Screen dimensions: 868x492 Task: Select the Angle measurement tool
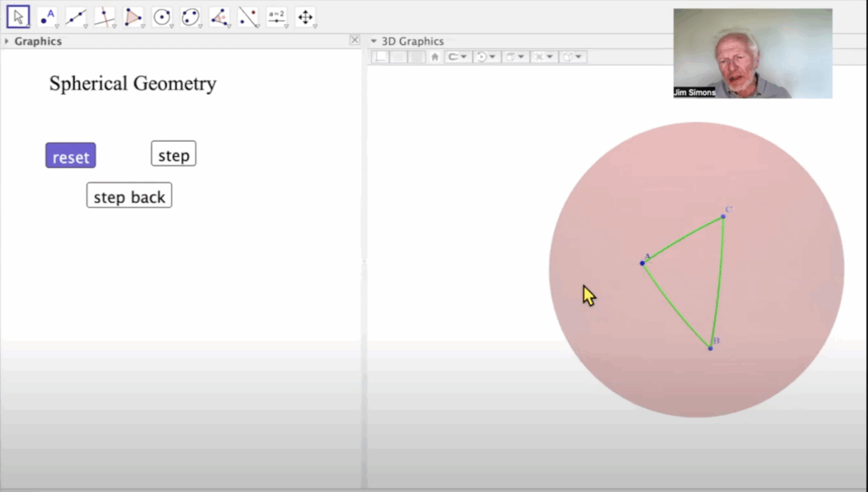tap(220, 16)
